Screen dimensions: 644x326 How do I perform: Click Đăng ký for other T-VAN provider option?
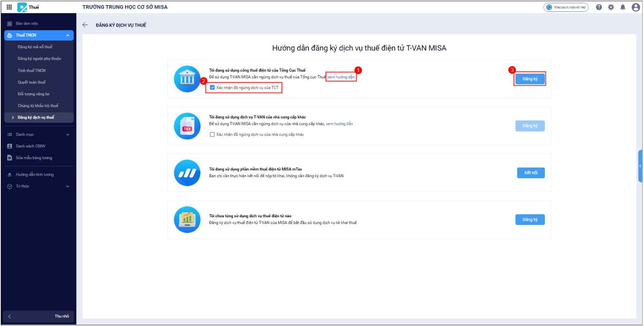coord(530,126)
